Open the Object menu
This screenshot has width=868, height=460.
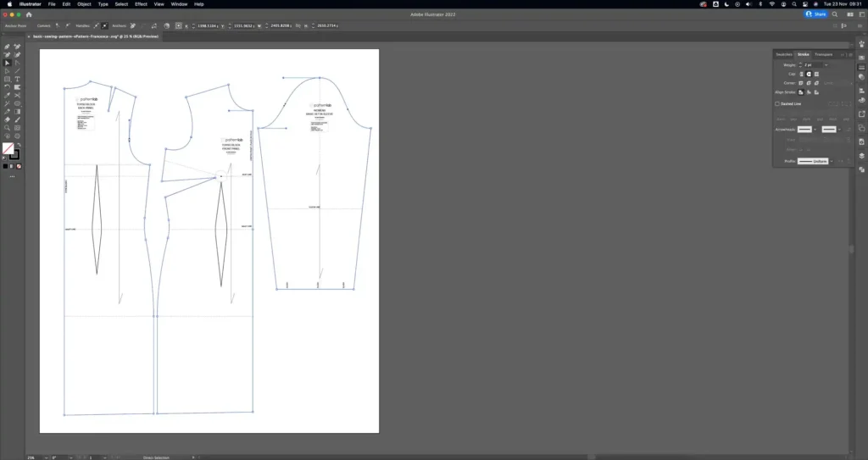pyautogui.click(x=84, y=4)
